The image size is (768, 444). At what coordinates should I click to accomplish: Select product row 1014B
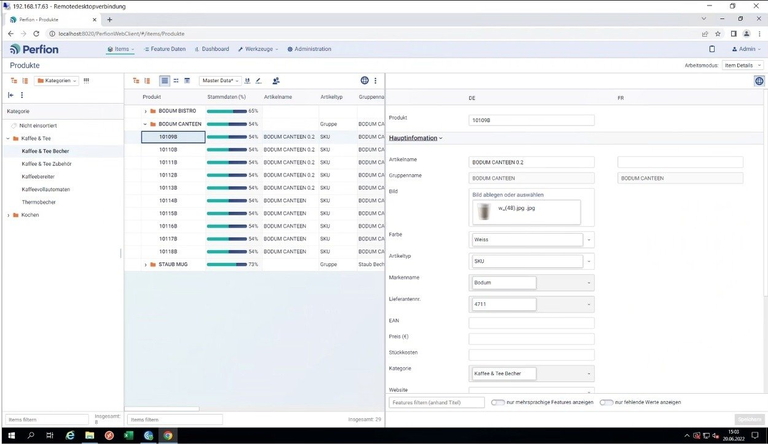pos(168,200)
